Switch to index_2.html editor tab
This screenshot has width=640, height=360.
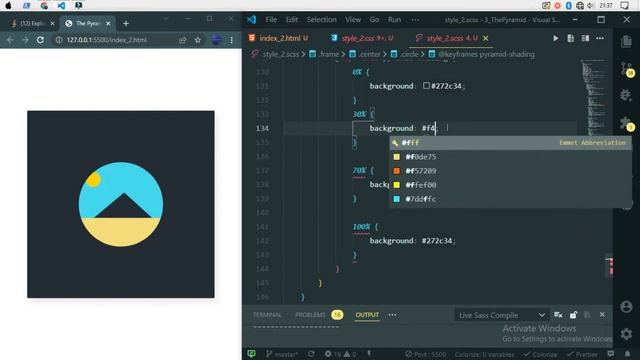[279, 38]
